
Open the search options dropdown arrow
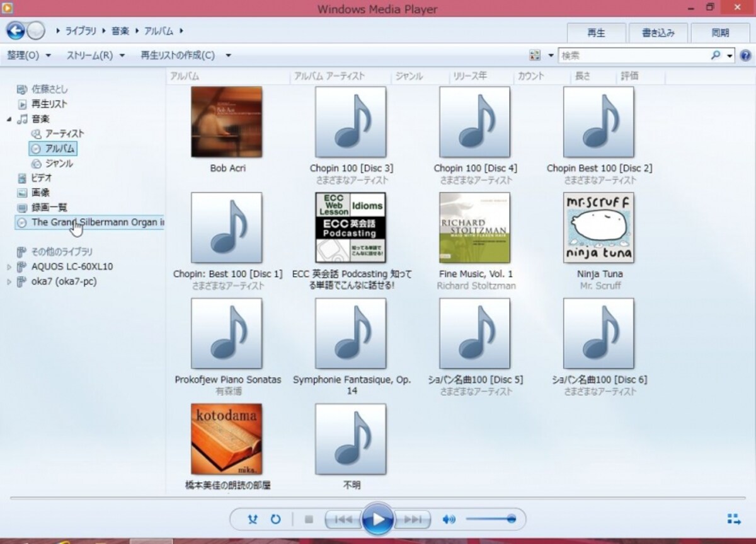point(730,55)
